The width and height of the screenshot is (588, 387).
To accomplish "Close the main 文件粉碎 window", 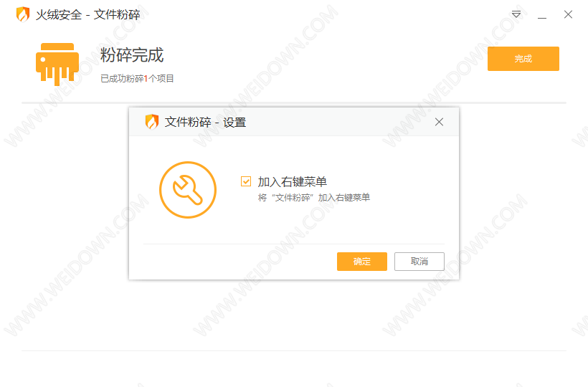I will pyautogui.click(x=568, y=14).
